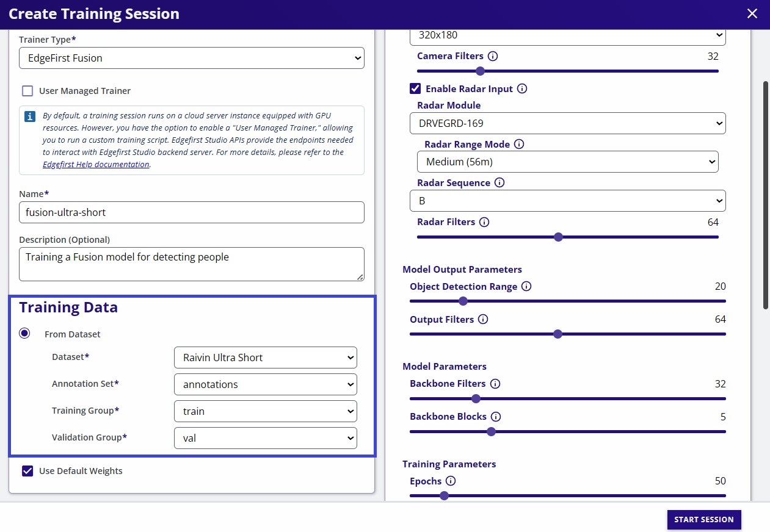Disable the Enable Radar Input checkbox

415,88
